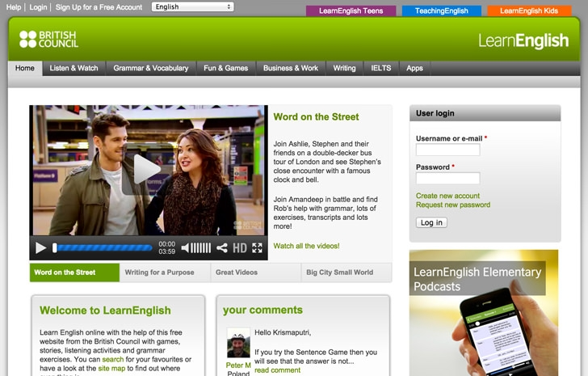Click the Word on the Street heading
Viewport: 588px width, 376px height.
[x=316, y=117]
